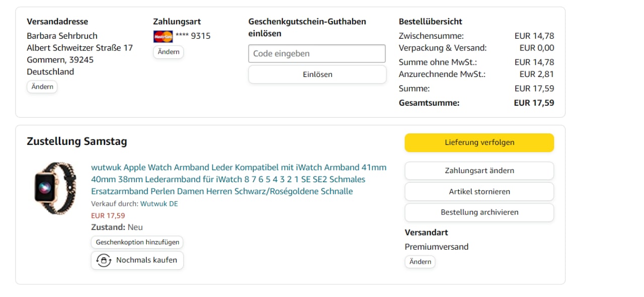The height and width of the screenshot is (297, 644).
Task: Click the Zustellung Samstag heading
Action: (77, 141)
